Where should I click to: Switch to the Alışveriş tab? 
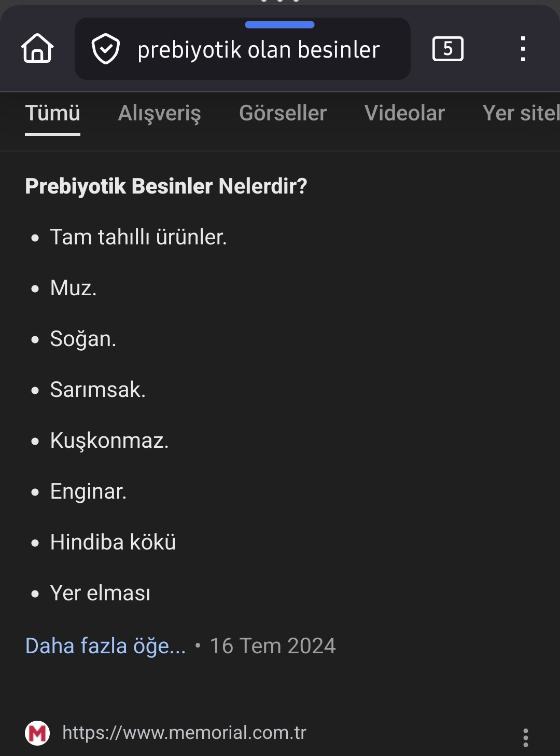click(159, 113)
